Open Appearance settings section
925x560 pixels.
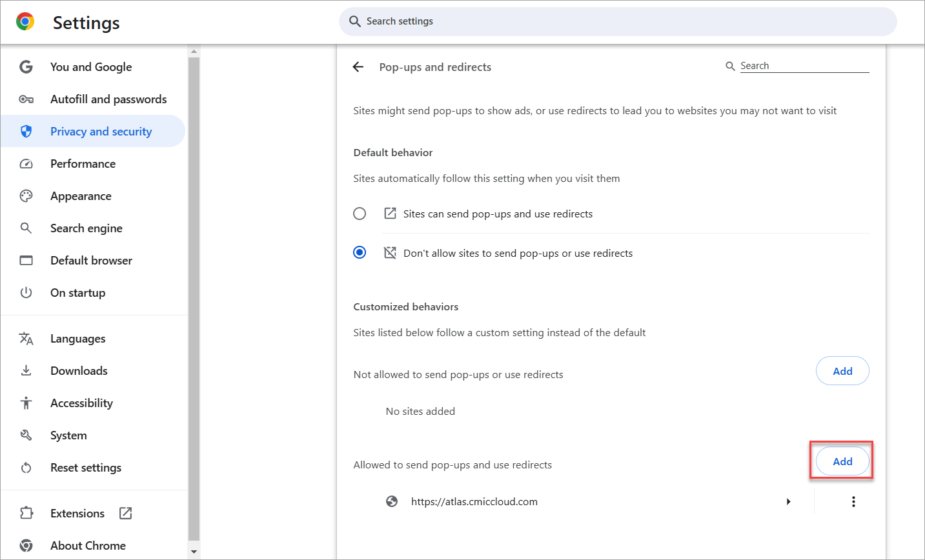[93, 196]
